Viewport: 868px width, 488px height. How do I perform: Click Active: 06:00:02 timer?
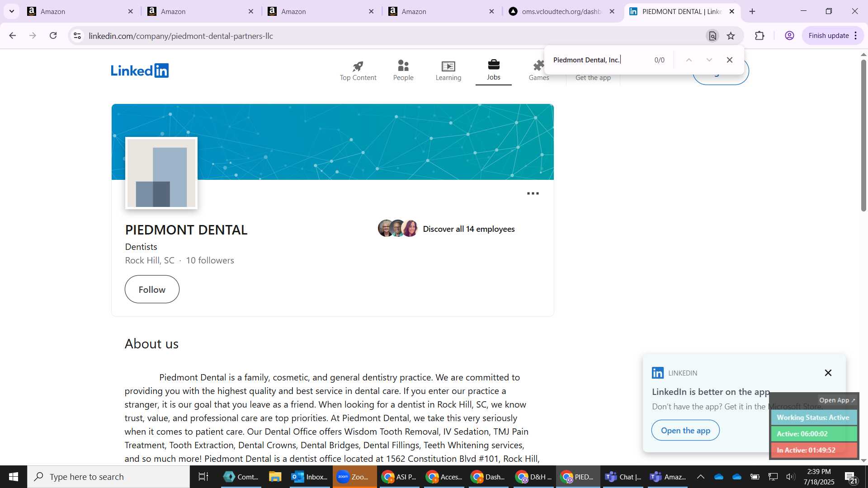click(813, 434)
